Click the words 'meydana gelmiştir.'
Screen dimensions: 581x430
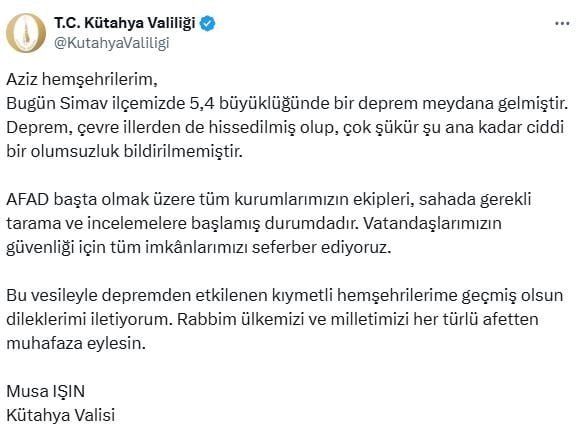click(495, 104)
